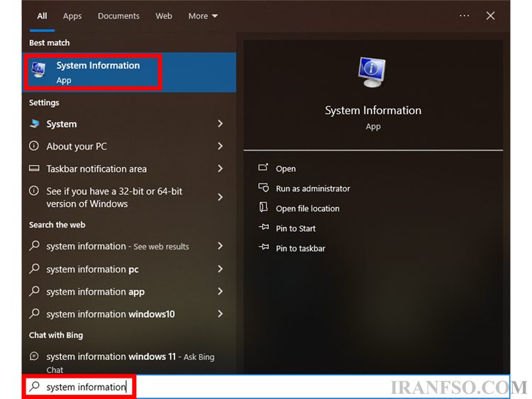Expand 'system information app' chevron

pyautogui.click(x=220, y=291)
